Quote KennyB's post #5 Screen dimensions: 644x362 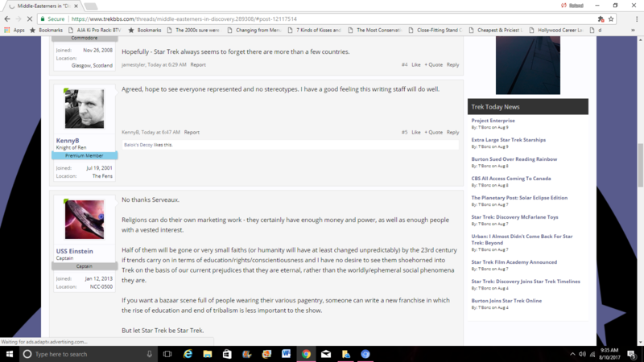433,132
